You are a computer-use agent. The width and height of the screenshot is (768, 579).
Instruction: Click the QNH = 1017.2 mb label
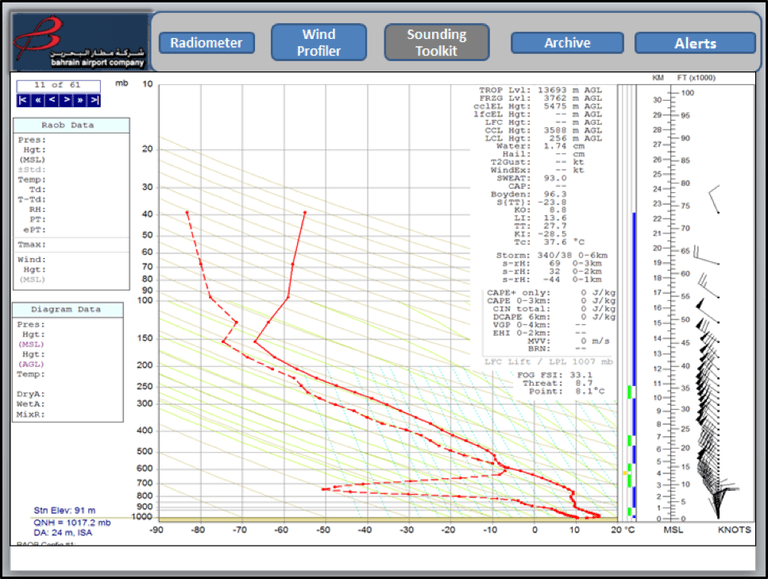click(x=72, y=523)
